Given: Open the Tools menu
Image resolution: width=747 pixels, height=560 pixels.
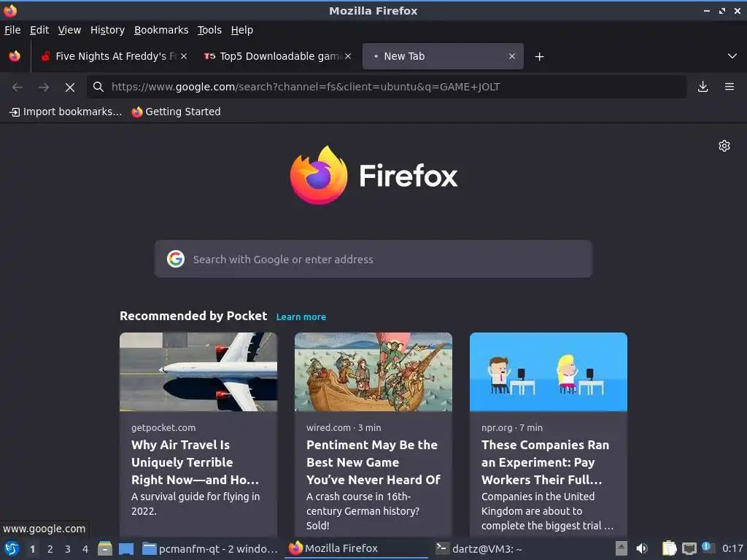Looking at the screenshot, I should tap(209, 30).
